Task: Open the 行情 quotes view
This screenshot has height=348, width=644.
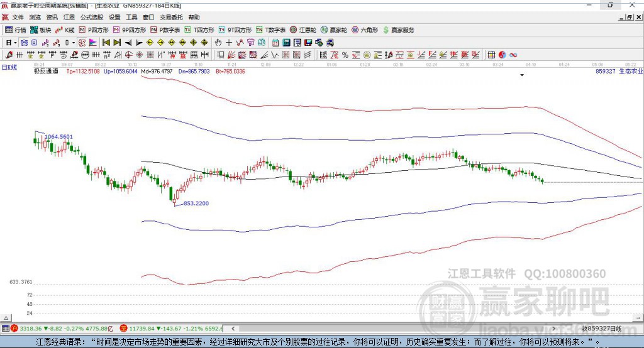Action: 16,30
